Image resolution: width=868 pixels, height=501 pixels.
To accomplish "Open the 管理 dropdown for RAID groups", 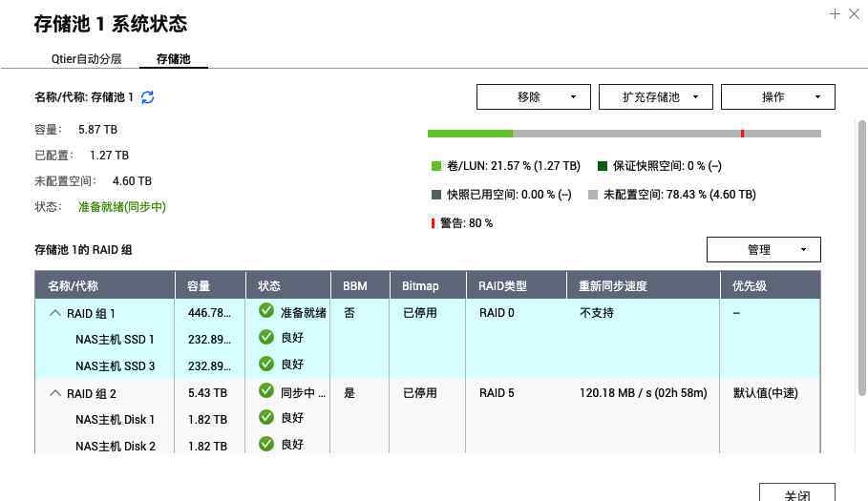I will (764, 249).
